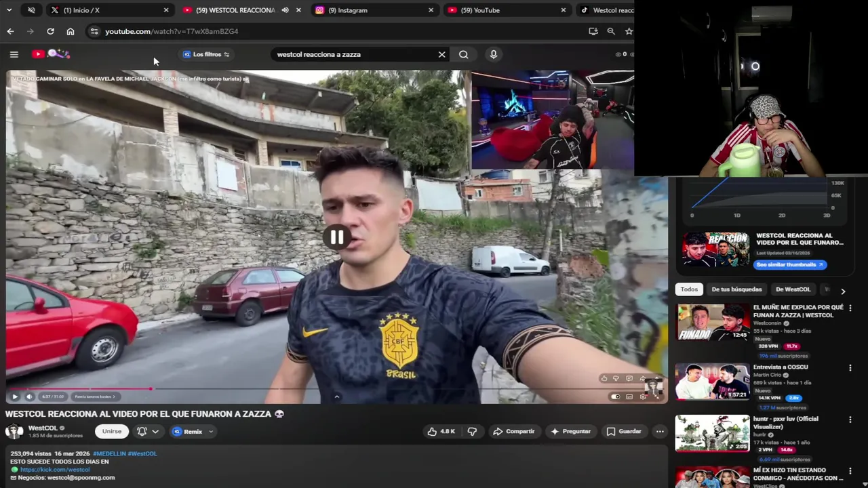Share the video via Compartir
The width and height of the screenshot is (868, 488).
[513, 431]
